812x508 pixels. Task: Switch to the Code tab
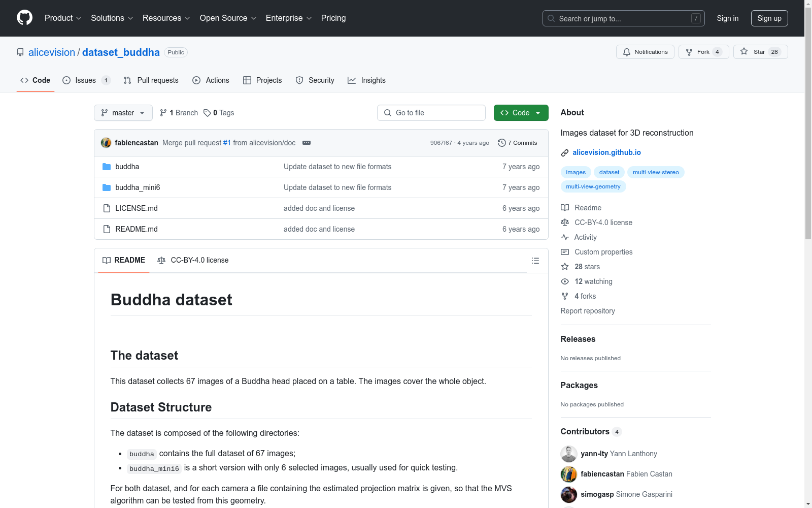pos(36,80)
